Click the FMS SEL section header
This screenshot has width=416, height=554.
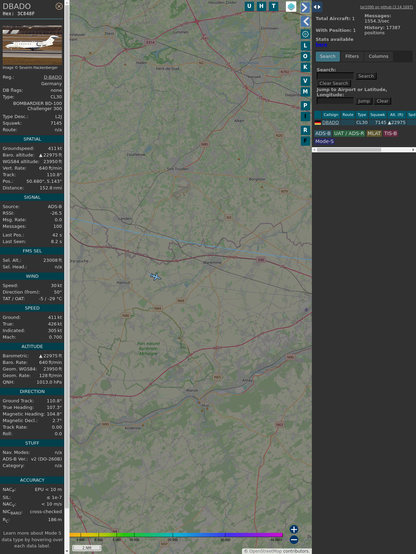[32, 251]
